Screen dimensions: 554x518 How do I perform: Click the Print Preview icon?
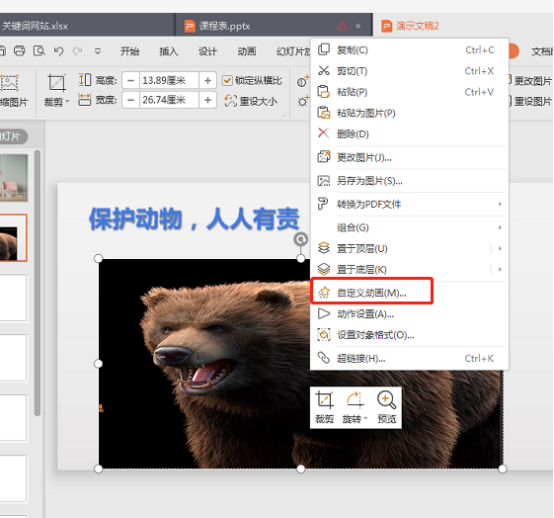coord(39,51)
